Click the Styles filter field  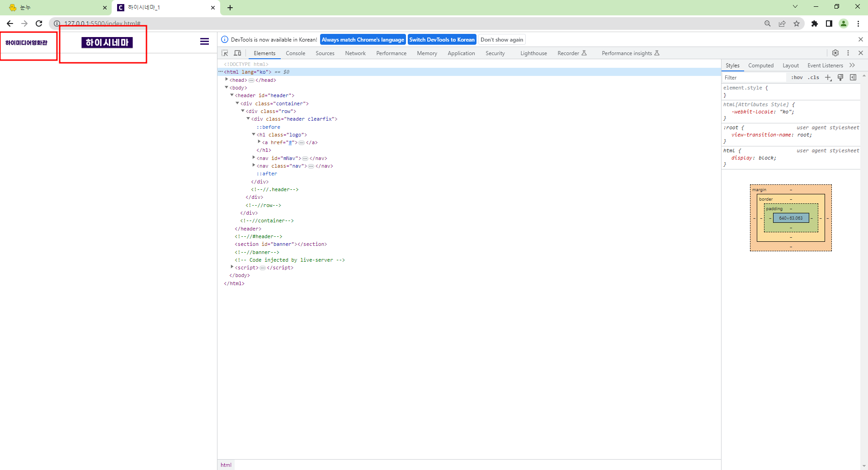tap(754, 78)
